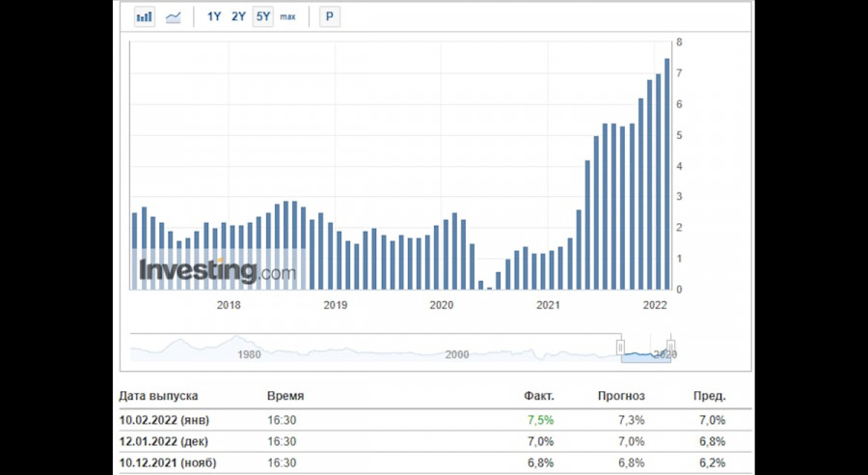
Task: Click the 2018 x-axis label
Action: [229, 305]
